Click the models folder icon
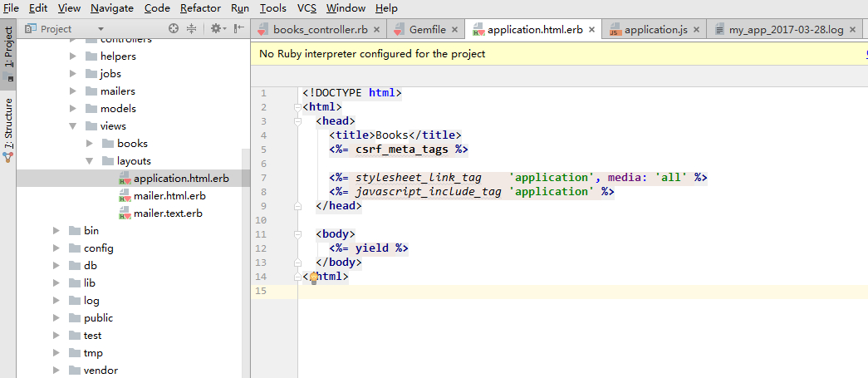This screenshot has height=378, width=868. 91,109
